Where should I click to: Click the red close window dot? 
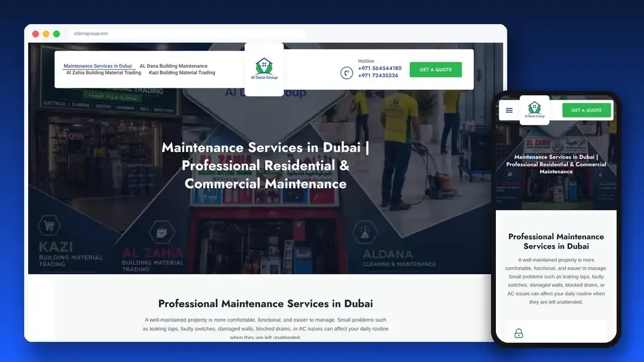click(36, 34)
